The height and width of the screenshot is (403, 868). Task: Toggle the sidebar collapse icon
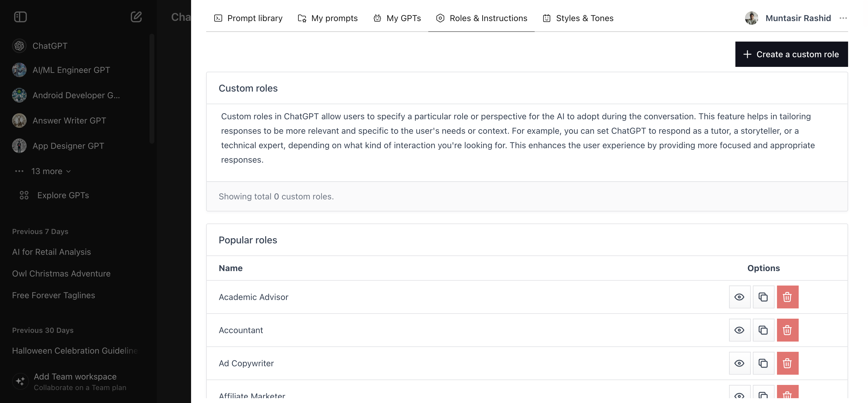pyautogui.click(x=20, y=17)
